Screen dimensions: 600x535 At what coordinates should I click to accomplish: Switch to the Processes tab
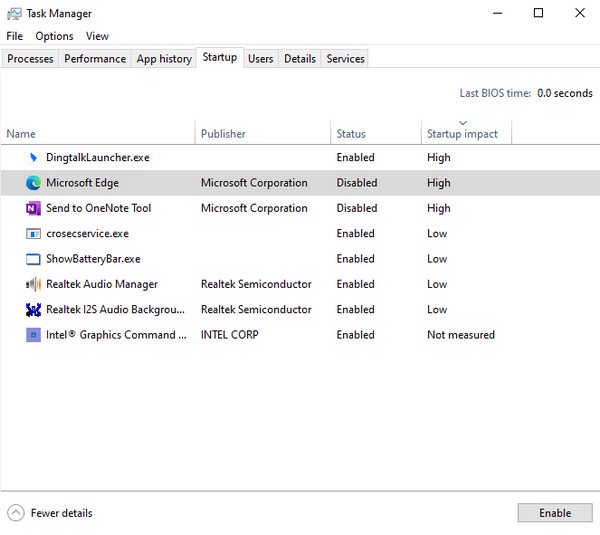(30, 59)
